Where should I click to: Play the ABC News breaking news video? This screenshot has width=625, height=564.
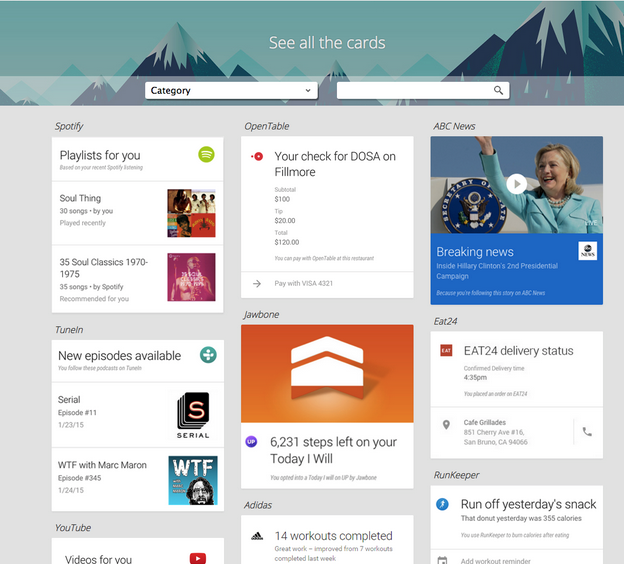click(x=517, y=184)
